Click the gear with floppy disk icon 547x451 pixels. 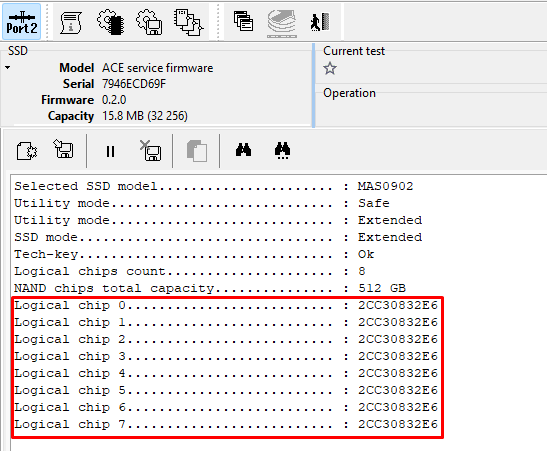[149, 22]
